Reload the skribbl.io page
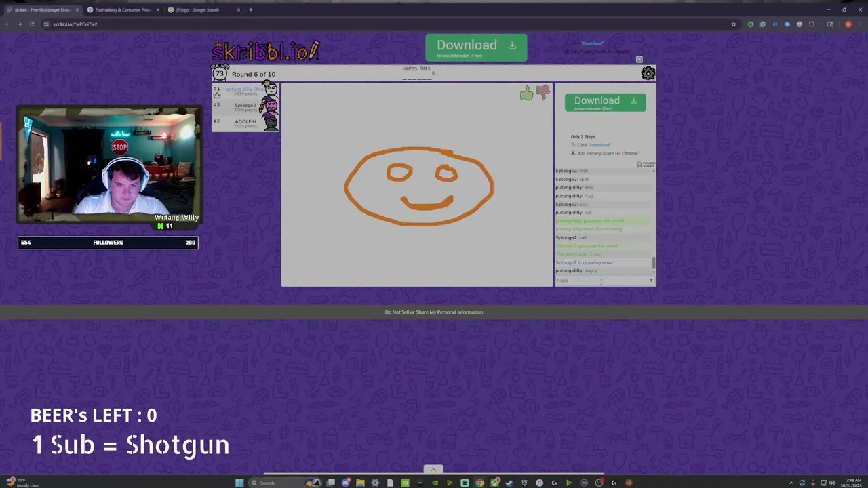The image size is (868, 488). 31,24
